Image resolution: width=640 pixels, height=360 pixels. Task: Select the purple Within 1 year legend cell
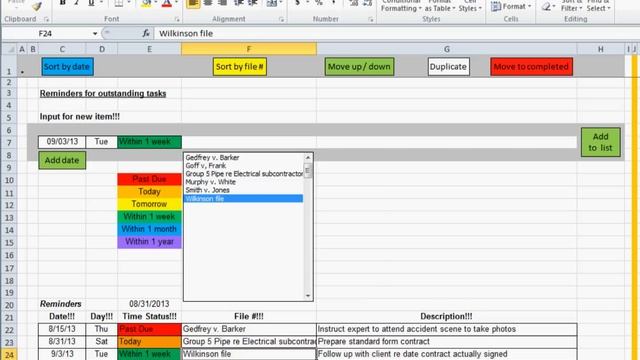click(149, 242)
